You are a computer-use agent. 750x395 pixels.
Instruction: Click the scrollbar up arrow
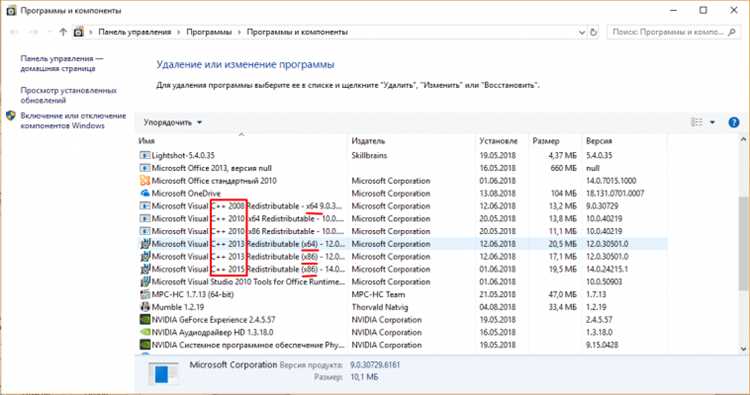pyautogui.click(x=743, y=140)
